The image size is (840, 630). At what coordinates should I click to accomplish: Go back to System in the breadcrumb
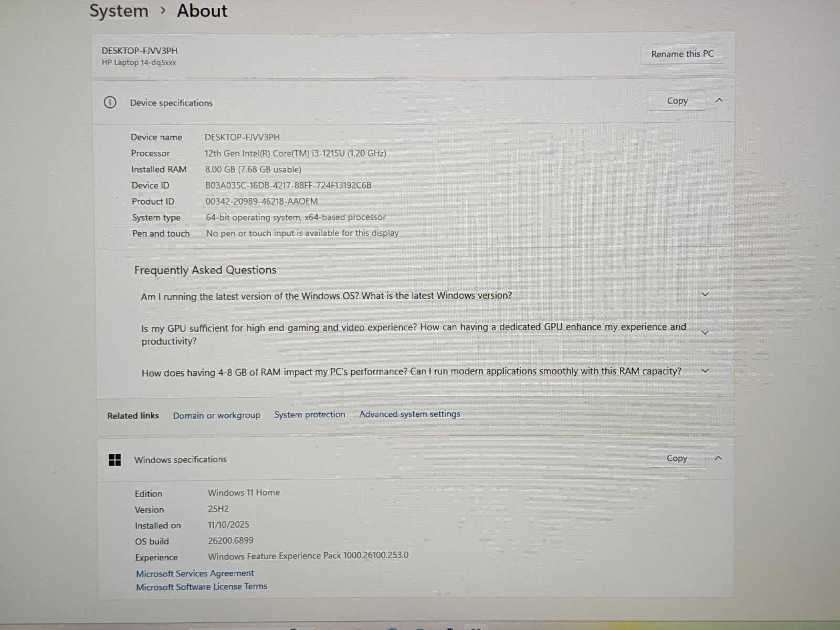[119, 11]
